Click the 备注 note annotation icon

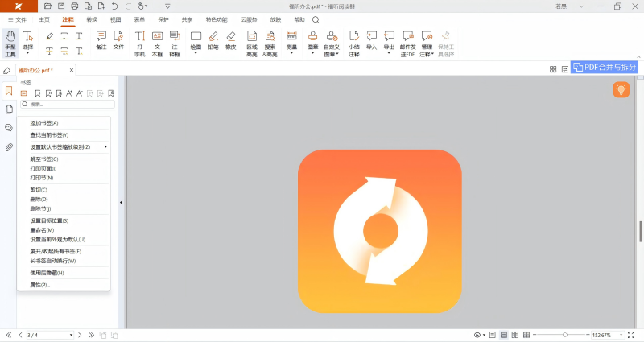point(101,40)
